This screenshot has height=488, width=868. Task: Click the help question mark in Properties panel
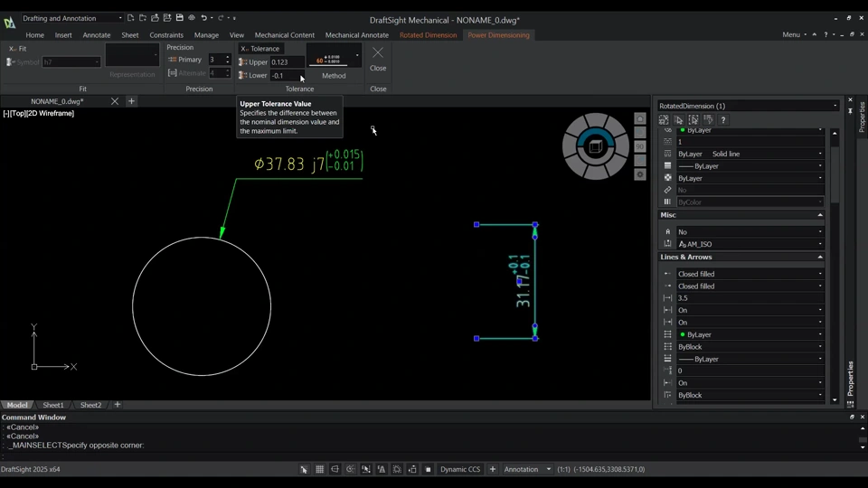[x=722, y=119]
